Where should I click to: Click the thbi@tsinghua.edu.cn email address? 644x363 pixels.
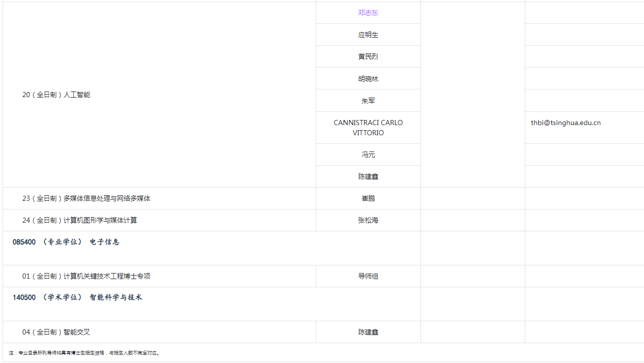tap(566, 123)
